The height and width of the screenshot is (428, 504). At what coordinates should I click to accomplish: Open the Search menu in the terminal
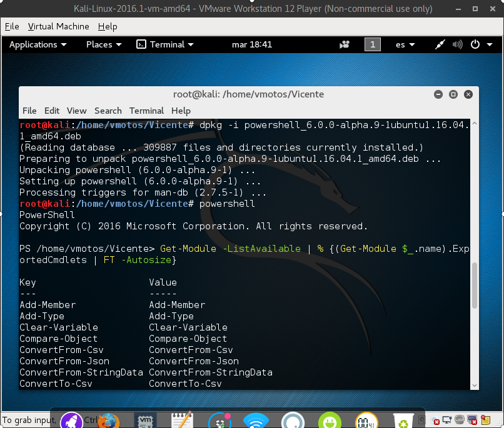[x=108, y=111]
